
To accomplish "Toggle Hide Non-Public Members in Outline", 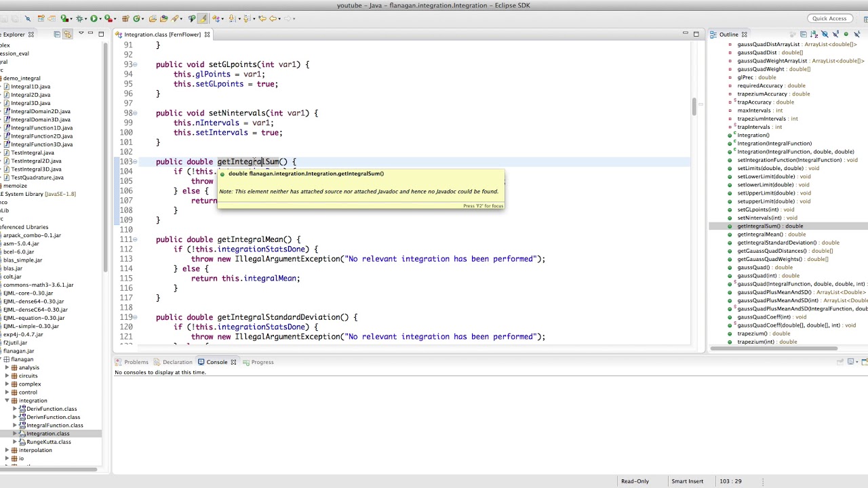I will [846, 34].
